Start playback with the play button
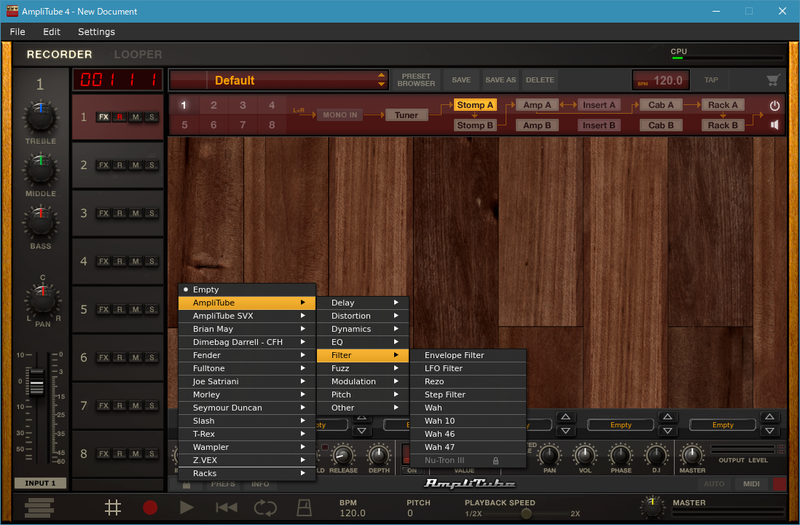The width and height of the screenshot is (800, 525). point(187,508)
